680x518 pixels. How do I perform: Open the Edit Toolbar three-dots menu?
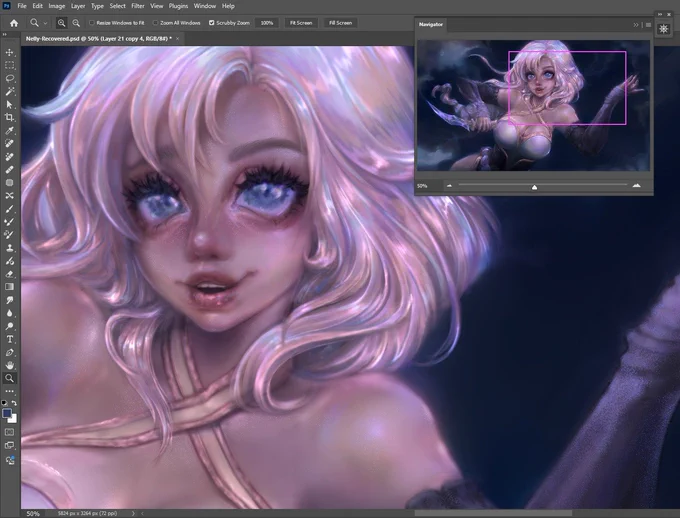click(10, 391)
